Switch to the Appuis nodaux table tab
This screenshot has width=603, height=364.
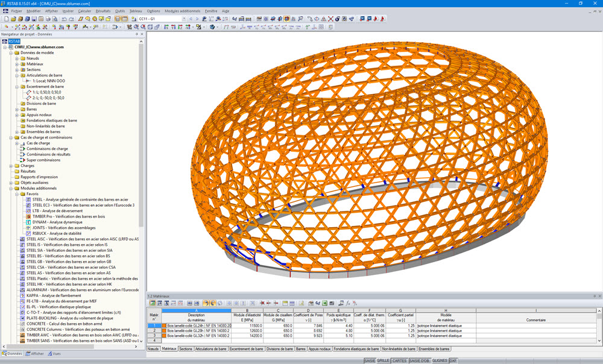320,349
